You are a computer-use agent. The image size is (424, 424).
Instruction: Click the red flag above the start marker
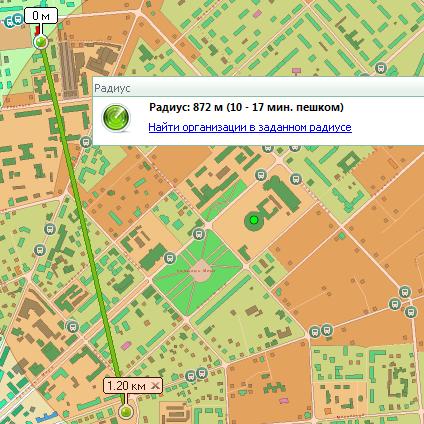point(37,30)
